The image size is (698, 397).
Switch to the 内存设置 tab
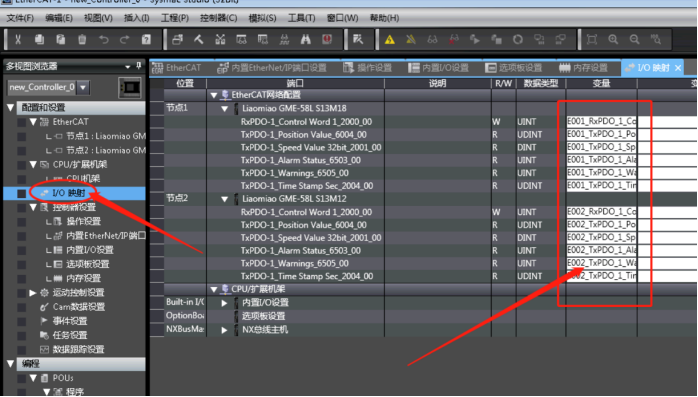(x=584, y=68)
